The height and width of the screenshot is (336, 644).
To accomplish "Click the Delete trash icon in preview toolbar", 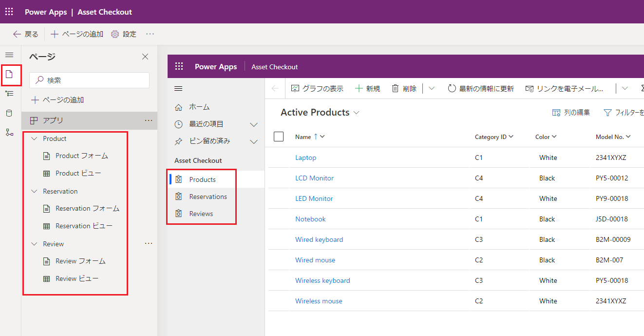I will click(396, 88).
